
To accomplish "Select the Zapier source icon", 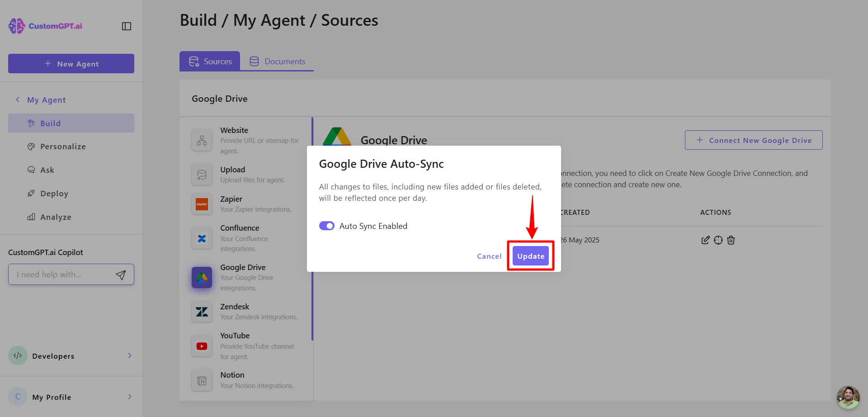I will (202, 204).
